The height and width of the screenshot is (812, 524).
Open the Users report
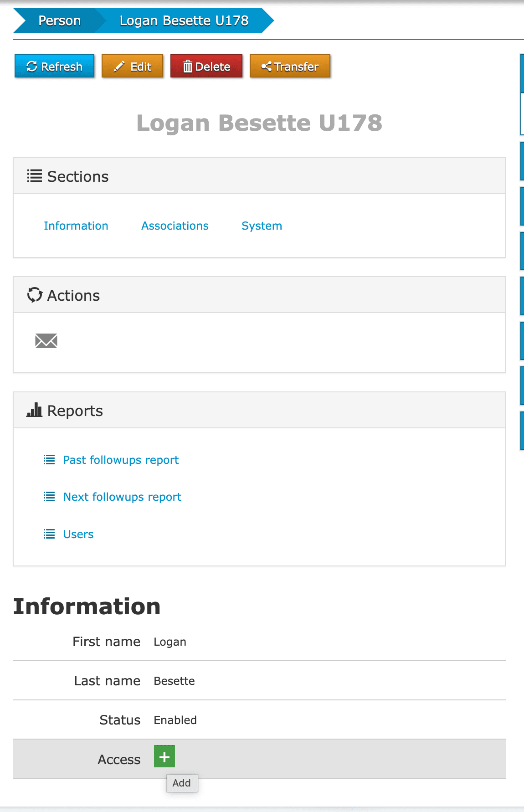pos(78,534)
